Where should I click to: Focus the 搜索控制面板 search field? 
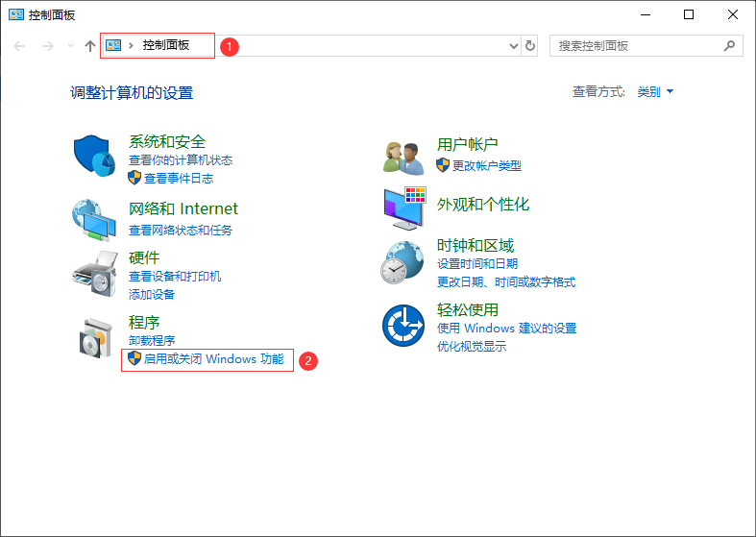(x=646, y=46)
